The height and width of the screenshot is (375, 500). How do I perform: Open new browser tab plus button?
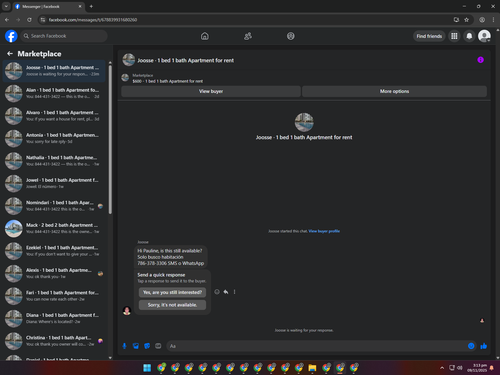tap(91, 6)
